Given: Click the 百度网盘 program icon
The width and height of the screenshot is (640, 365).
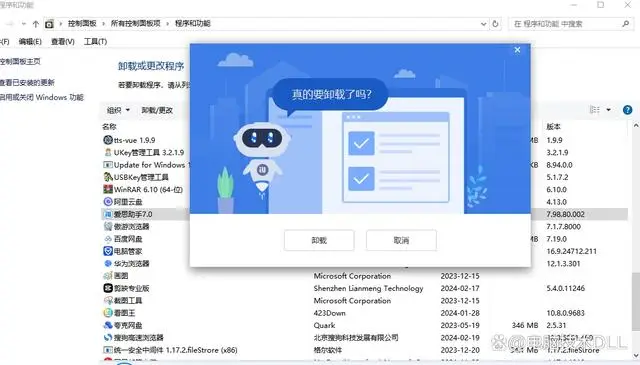Looking at the screenshot, I should [108, 239].
